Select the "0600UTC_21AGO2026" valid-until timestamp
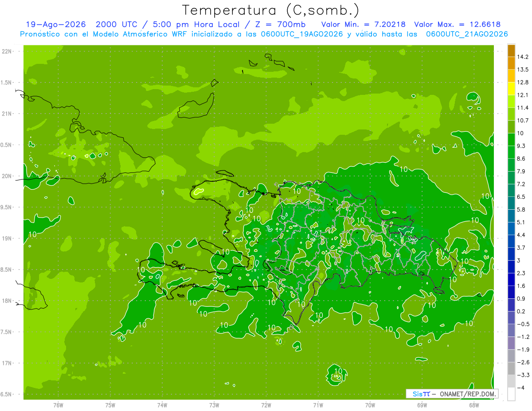Viewport: 532px width, 411px height. [467, 34]
